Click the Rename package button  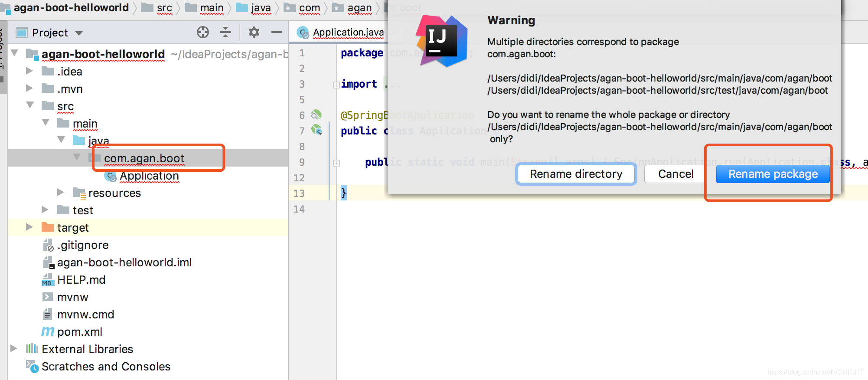[773, 174]
